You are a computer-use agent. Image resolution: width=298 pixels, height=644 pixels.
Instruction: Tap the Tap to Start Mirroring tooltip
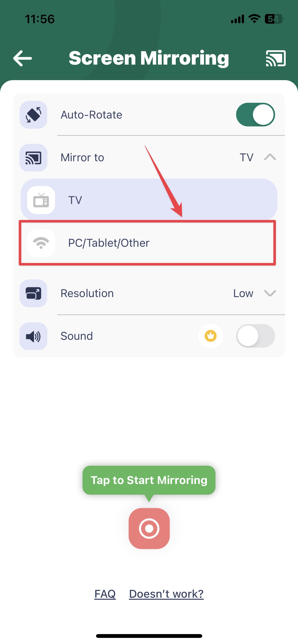tap(149, 480)
